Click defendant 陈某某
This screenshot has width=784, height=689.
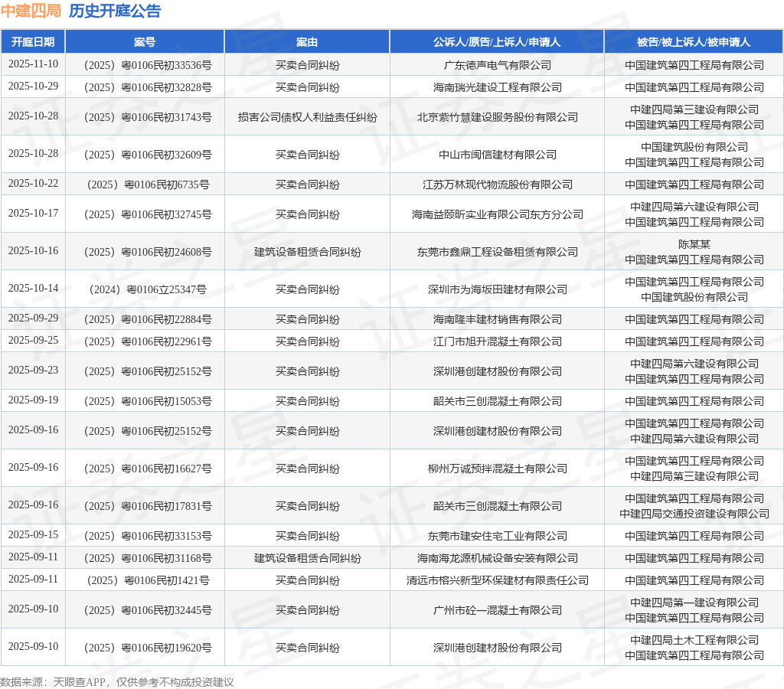point(694,244)
